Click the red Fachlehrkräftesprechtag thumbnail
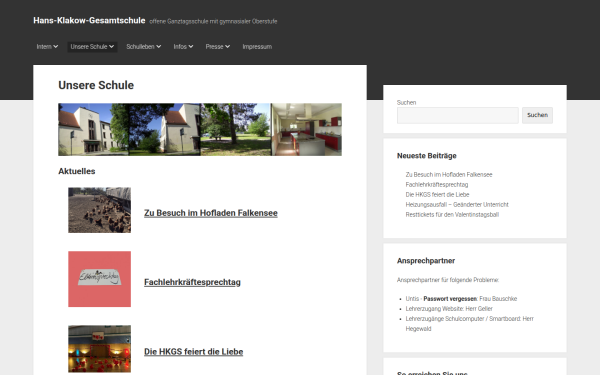Screen dimensions: 600x375 tap(99, 279)
